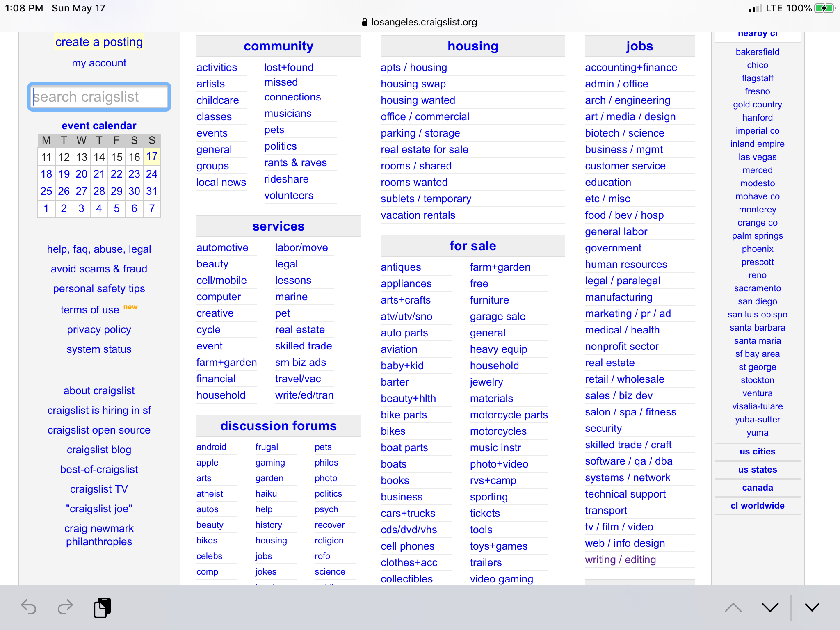Open software / qa / dba jobs

[629, 461]
